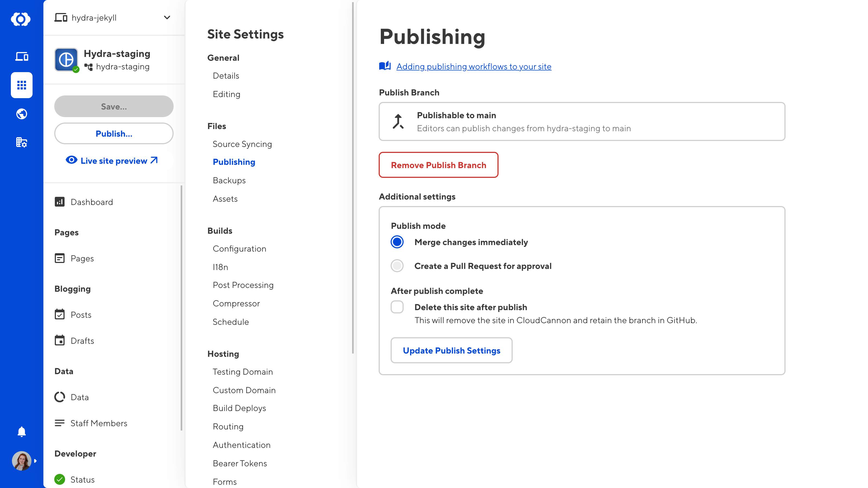Open the globe domains icon

tap(22, 114)
